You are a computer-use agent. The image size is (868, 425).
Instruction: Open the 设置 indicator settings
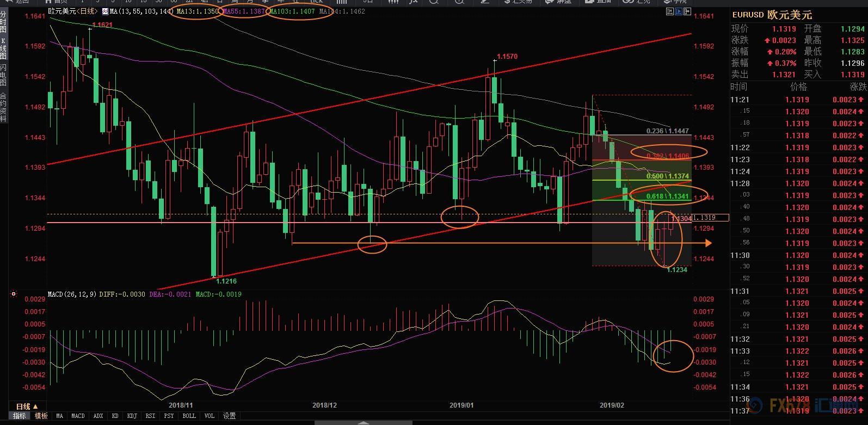(x=229, y=416)
